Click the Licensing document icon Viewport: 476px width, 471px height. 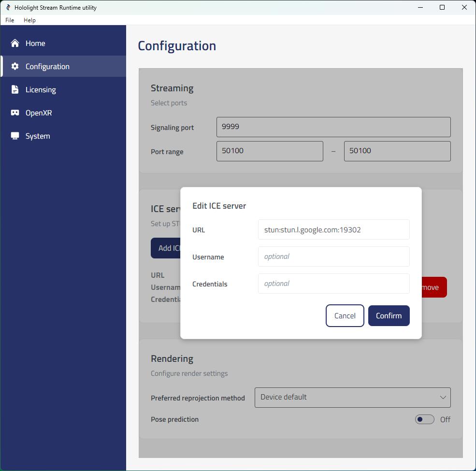pyautogui.click(x=15, y=89)
